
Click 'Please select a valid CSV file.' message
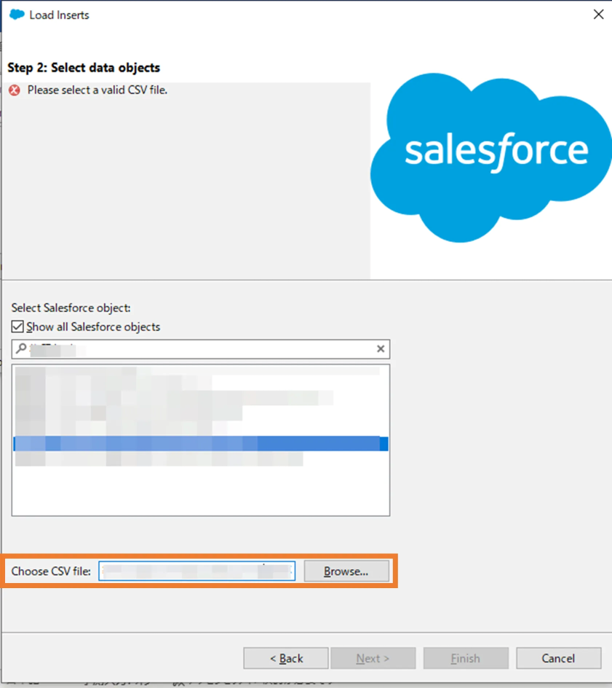(x=97, y=90)
